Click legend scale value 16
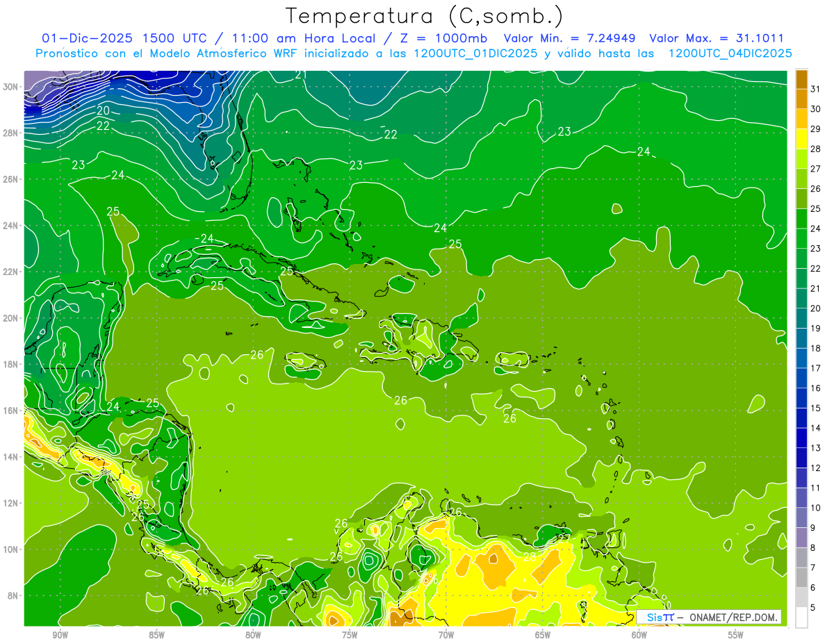The image size is (834, 644). (x=816, y=388)
